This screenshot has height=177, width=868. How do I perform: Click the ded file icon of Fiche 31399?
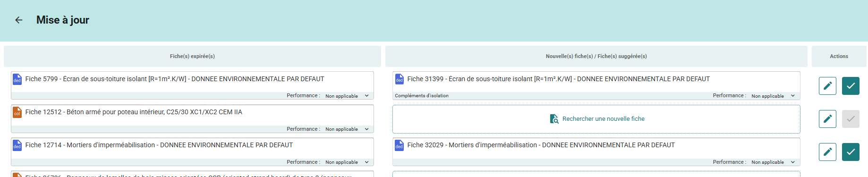tap(399, 79)
